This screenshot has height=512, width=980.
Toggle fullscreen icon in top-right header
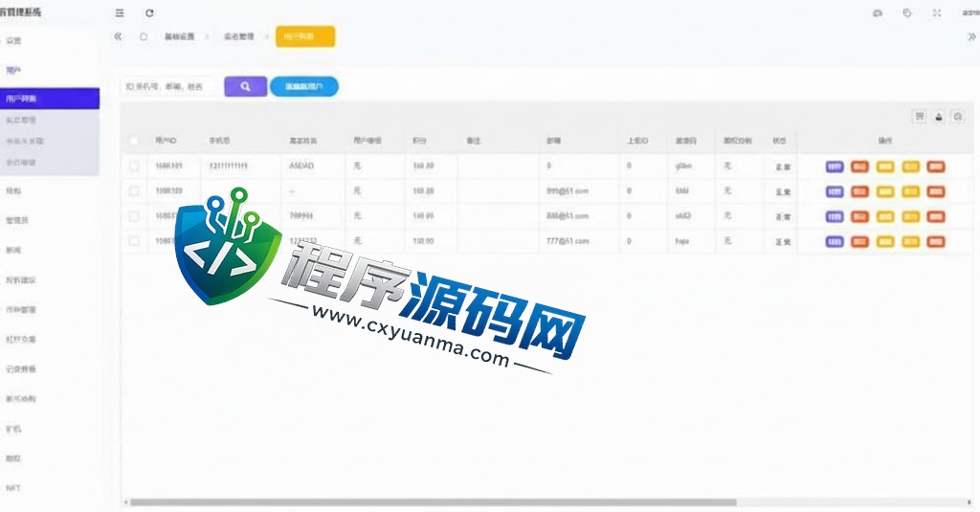(x=937, y=12)
